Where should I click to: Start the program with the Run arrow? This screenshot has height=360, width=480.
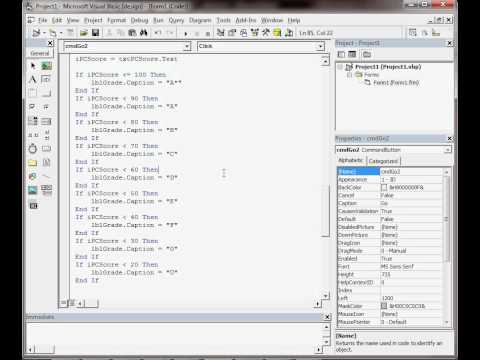(x=186, y=33)
